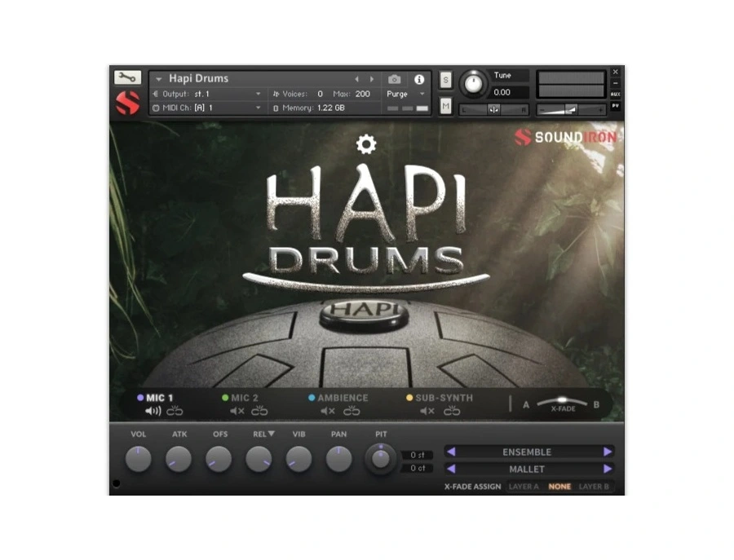Click the ATK knob
The width and height of the screenshot is (734, 560).
[179, 458]
